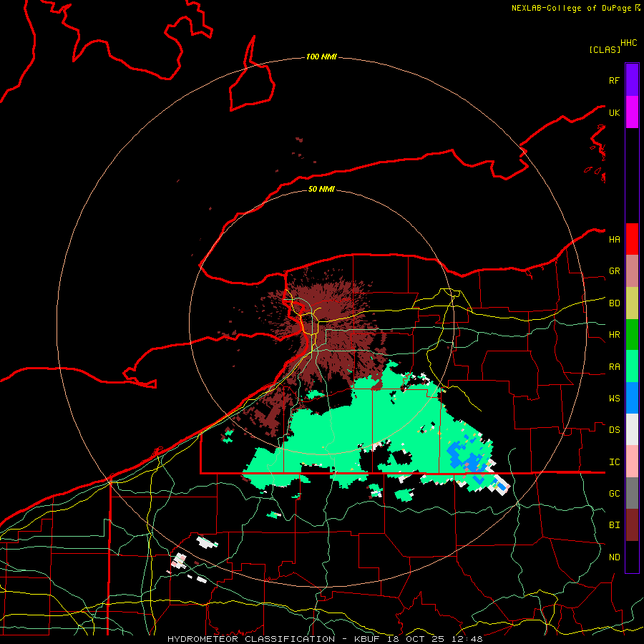
Task: Click the WS legend label
Action: click(x=614, y=399)
